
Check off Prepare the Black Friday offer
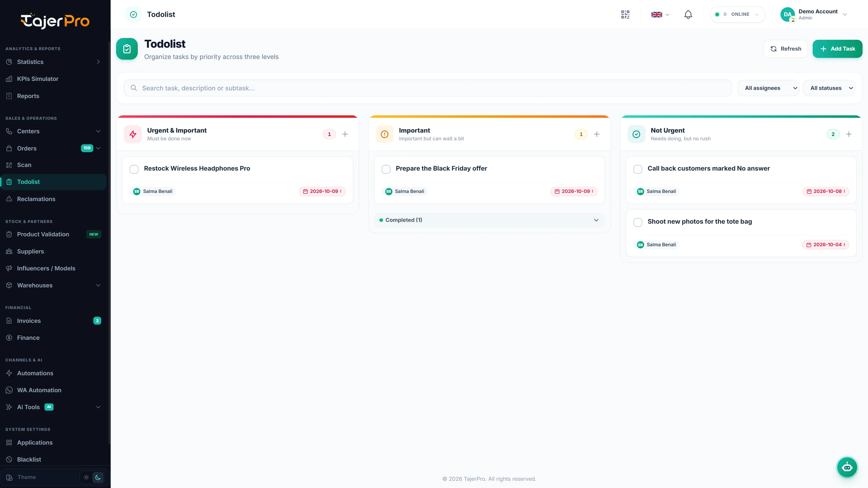(x=386, y=169)
